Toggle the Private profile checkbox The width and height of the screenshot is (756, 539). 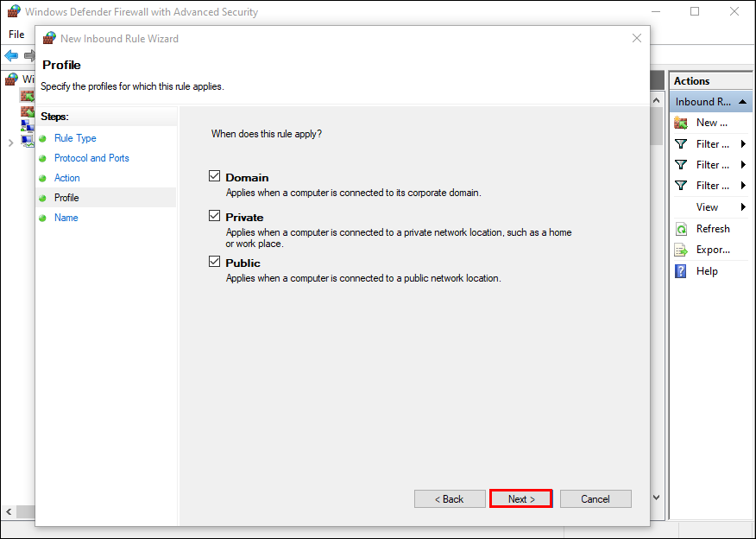[x=215, y=216]
